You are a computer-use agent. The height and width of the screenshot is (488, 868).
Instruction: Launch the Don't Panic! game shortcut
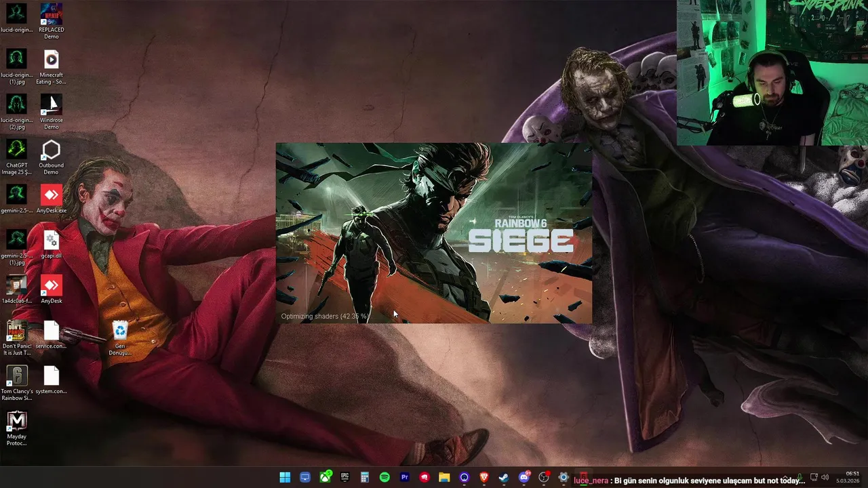(16, 338)
